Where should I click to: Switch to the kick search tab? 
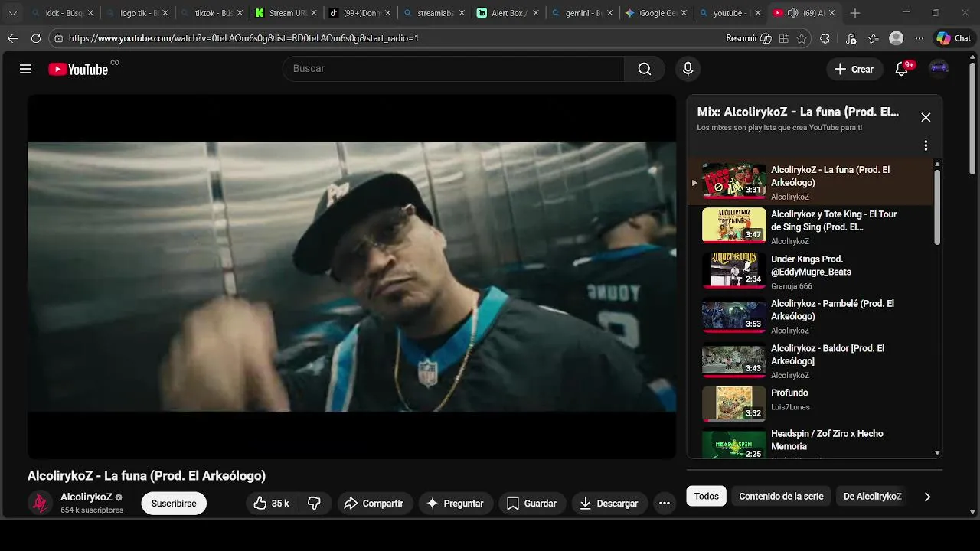coord(61,13)
